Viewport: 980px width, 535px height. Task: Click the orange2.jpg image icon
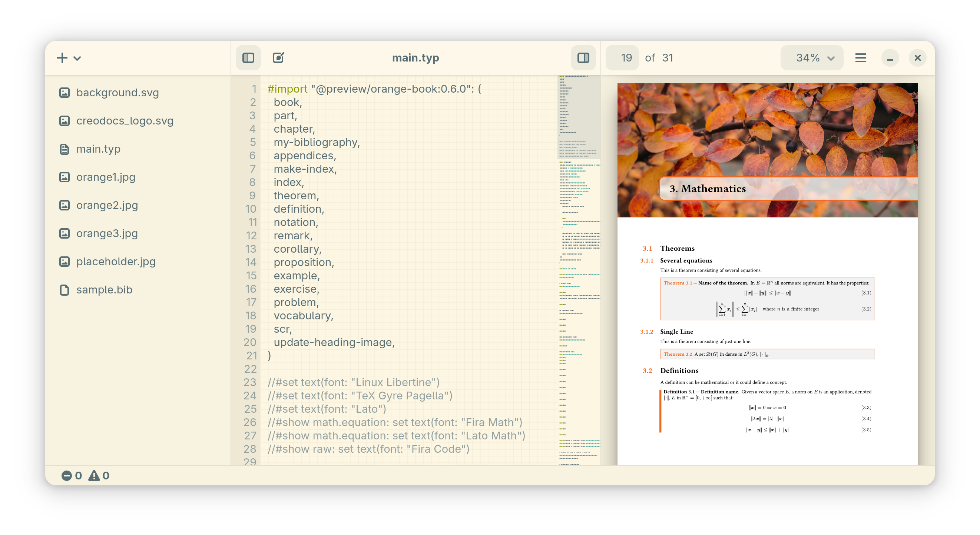pos(64,205)
